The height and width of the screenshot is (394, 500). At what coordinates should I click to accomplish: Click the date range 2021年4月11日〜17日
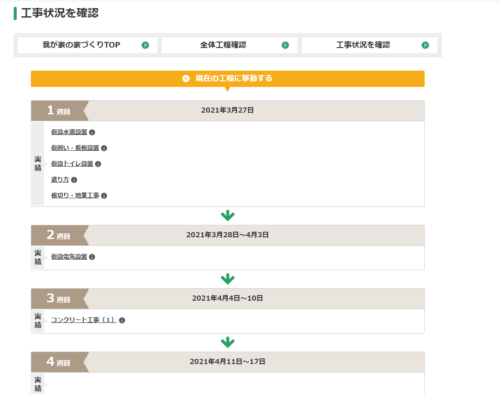[x=228, y=362]
